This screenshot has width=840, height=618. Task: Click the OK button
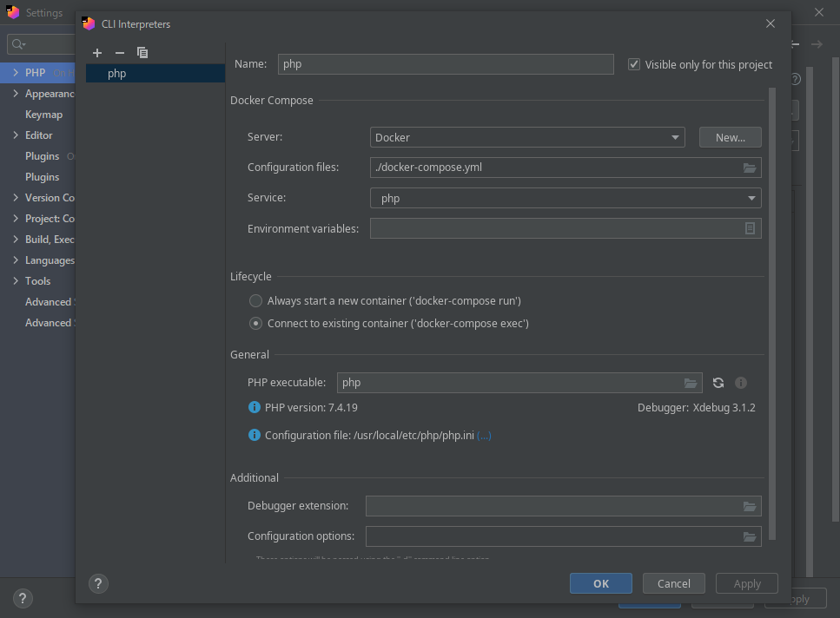pyautogui.click(x=601, y=583)
